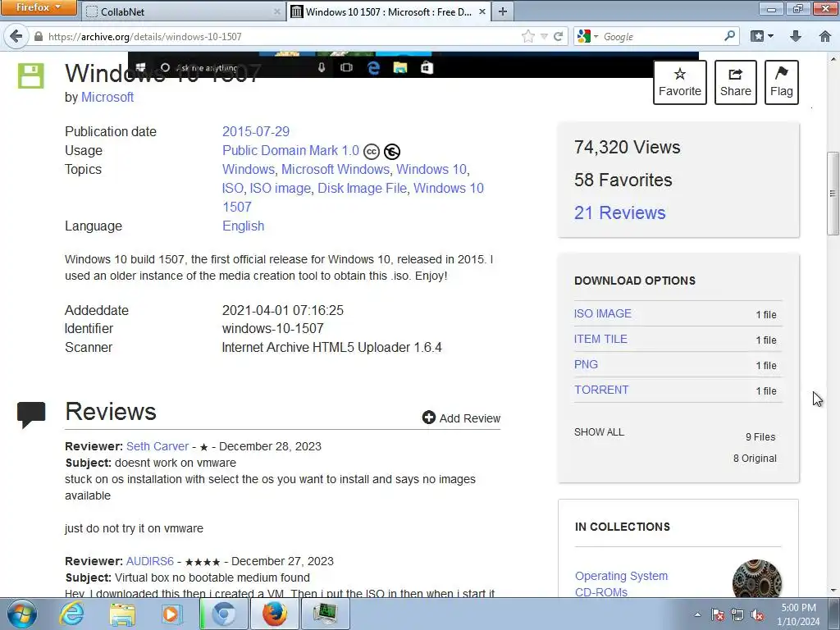
Task: Show hidden system tray icons
Action: [x=697, y=614]
